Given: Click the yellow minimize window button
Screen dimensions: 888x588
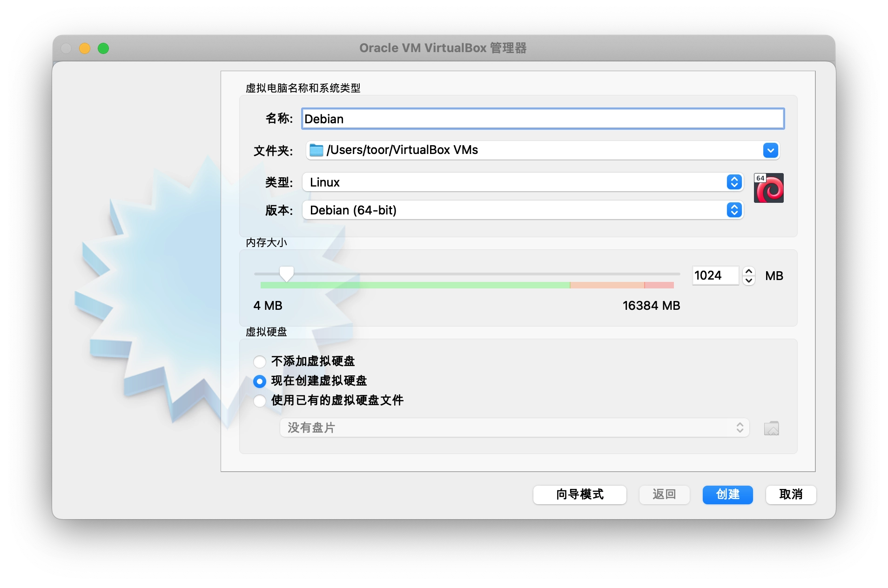Looking at the screenshot, I should (x=85, y=48).
